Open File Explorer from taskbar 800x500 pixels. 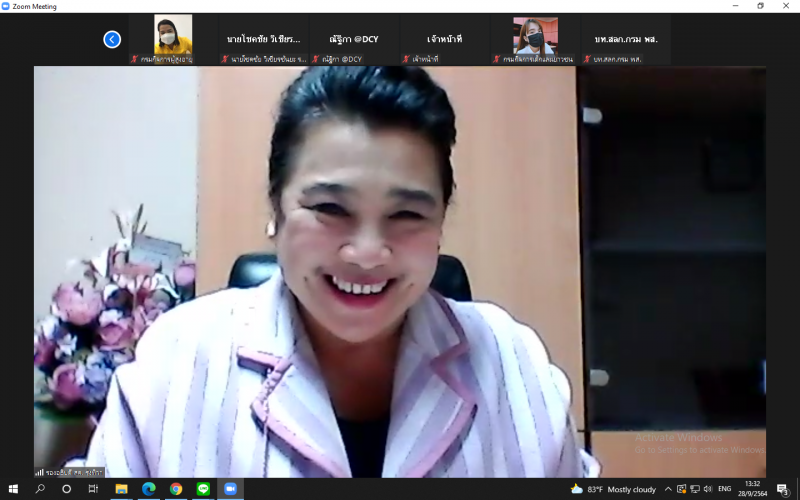click(121, 489)
